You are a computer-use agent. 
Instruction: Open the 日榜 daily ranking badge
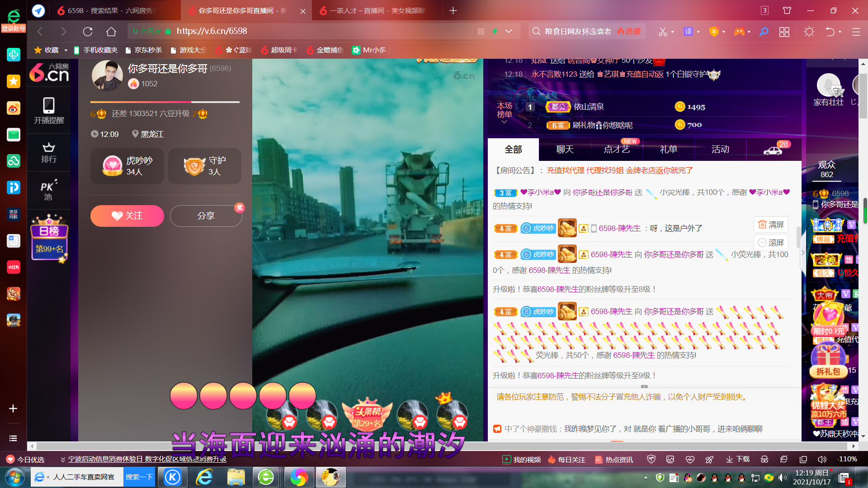pyautogui.click(x=49, y=239)
